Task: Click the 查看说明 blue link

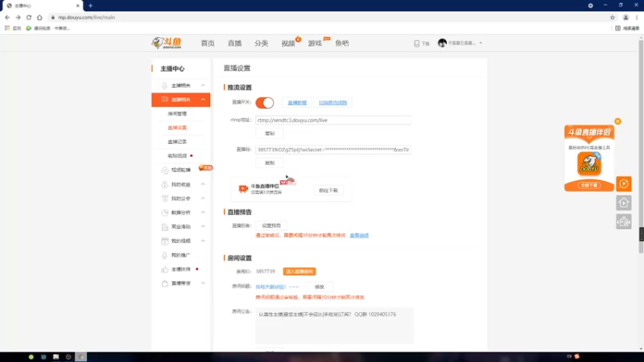Action: (x=359, y=236)
